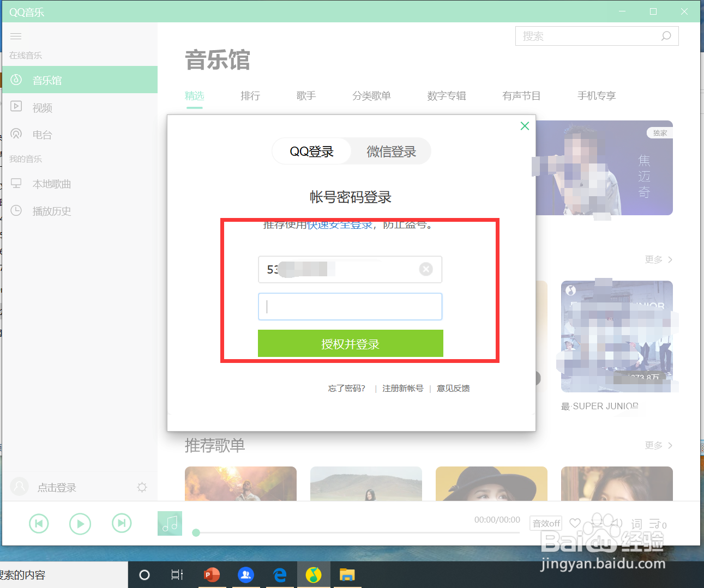
Task: Switch to the 精选 tab
Action: pos(194,96)
